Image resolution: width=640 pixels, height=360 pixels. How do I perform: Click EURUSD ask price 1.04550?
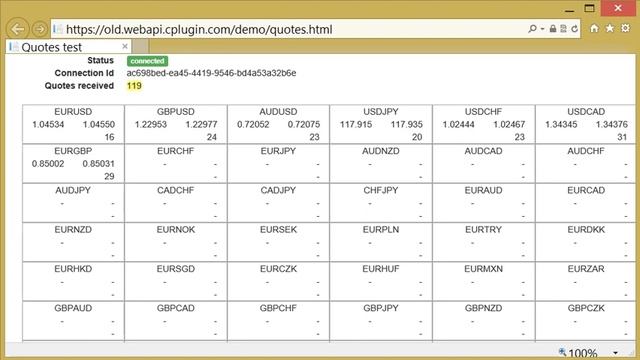coord(98,124)
